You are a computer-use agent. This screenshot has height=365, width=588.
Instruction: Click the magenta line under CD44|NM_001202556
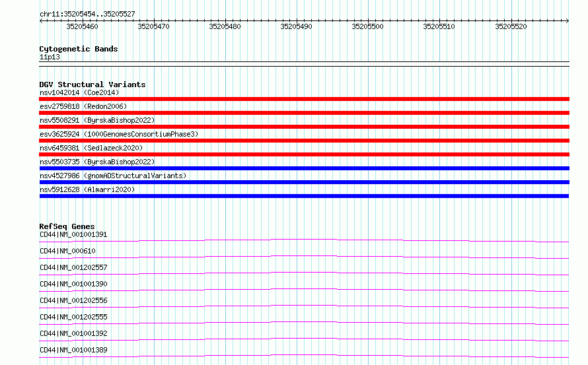pyautogui.click(x=304, y=306)
